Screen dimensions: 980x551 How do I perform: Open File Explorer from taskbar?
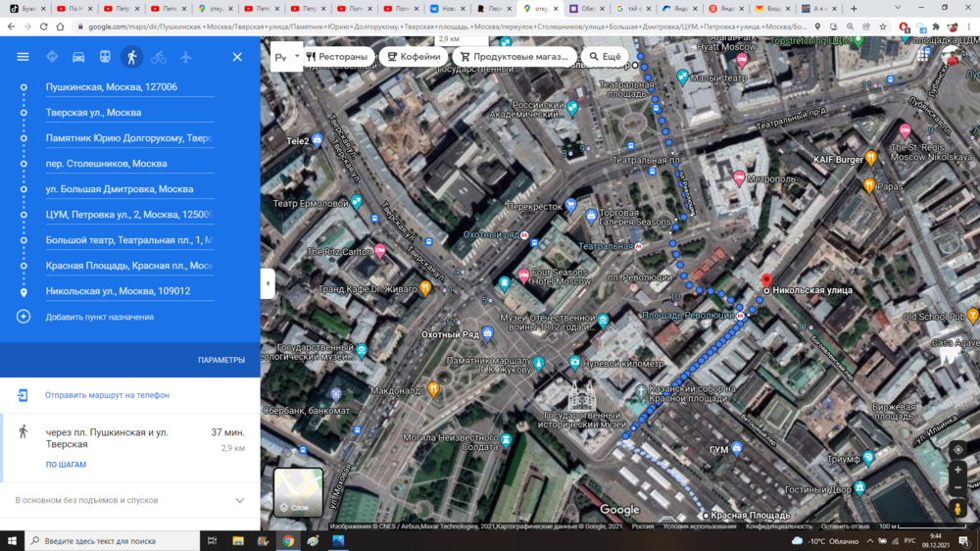point(238,541)
